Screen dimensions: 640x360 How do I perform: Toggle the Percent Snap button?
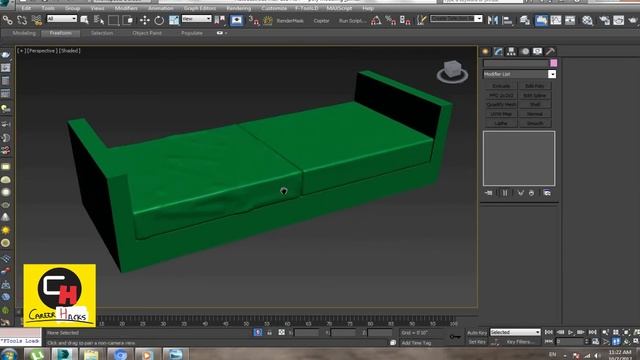pyautogui.click(x=391, y=20)
